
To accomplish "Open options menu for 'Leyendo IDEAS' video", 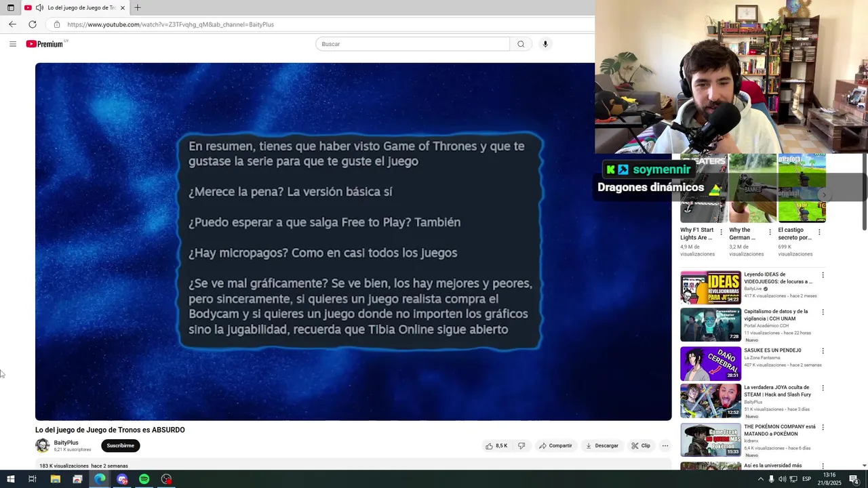I will tap(823, 275).
